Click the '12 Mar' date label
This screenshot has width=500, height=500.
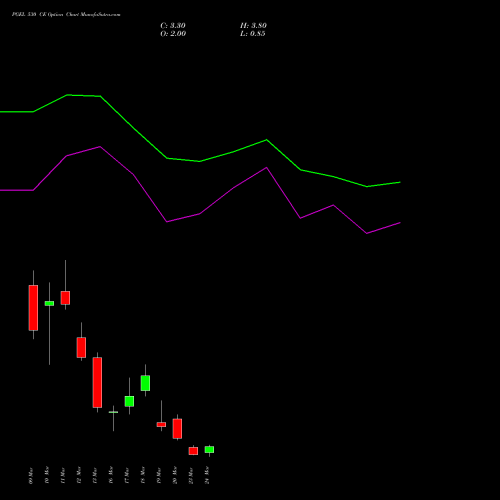pos(79,475)
